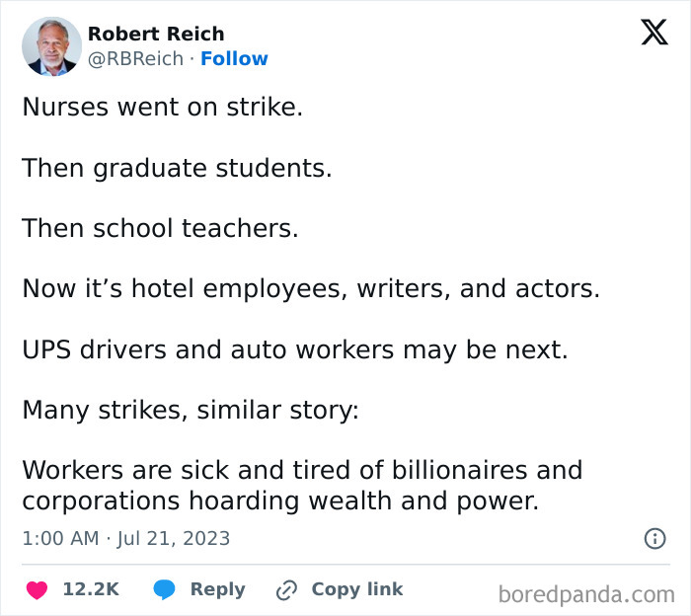
Task: Click the Jul 21, 2023 date
Action: [x=174, y=538]
